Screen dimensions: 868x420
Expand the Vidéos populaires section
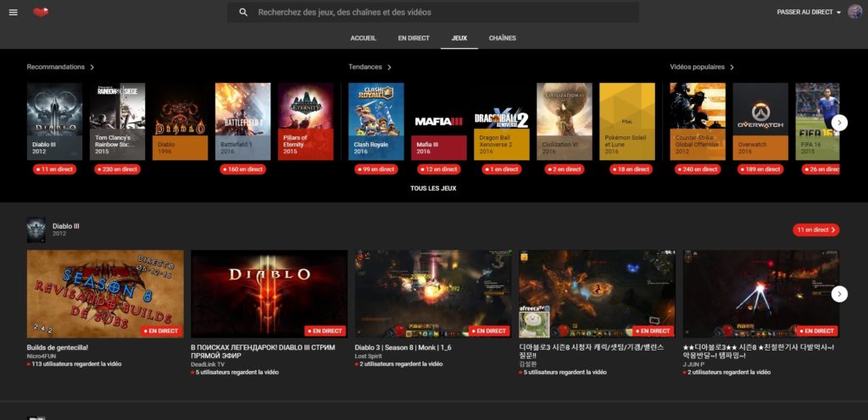(x=702, y=67)
